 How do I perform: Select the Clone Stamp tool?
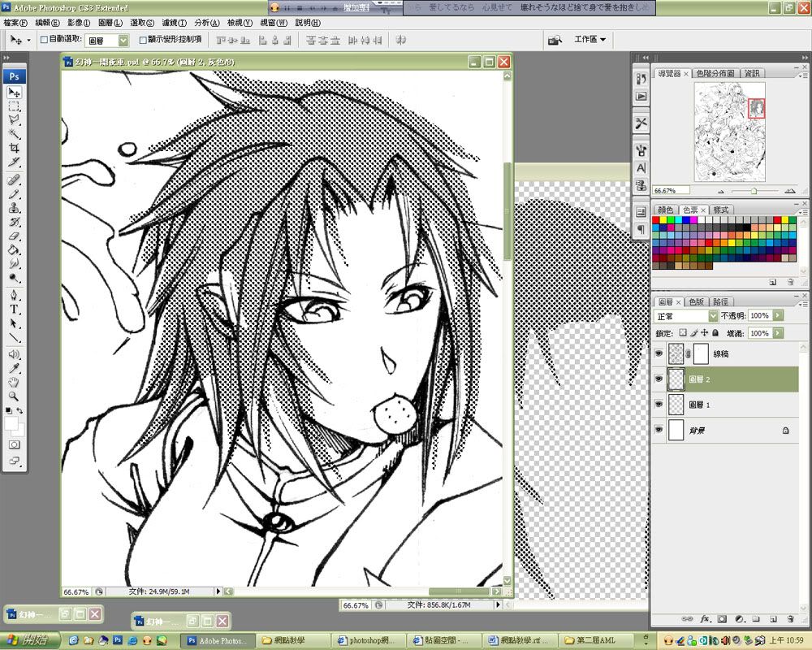(x=14, y=208)
